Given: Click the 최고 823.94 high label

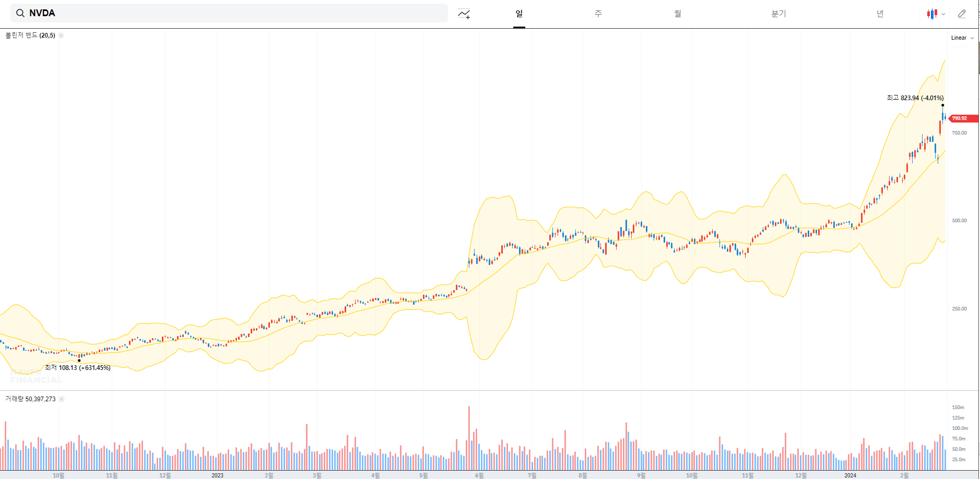Looking at the screenshot, I should 915,98.
